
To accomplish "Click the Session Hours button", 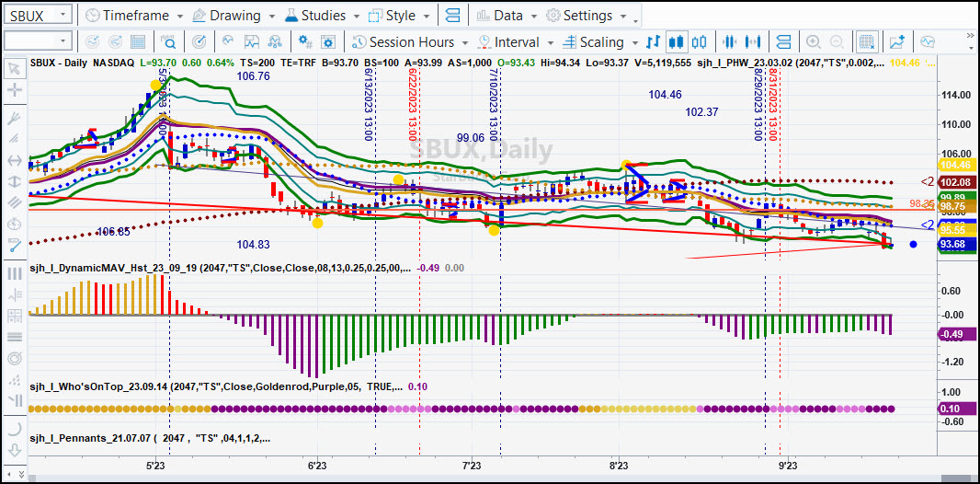I will (x=404, y=42).
